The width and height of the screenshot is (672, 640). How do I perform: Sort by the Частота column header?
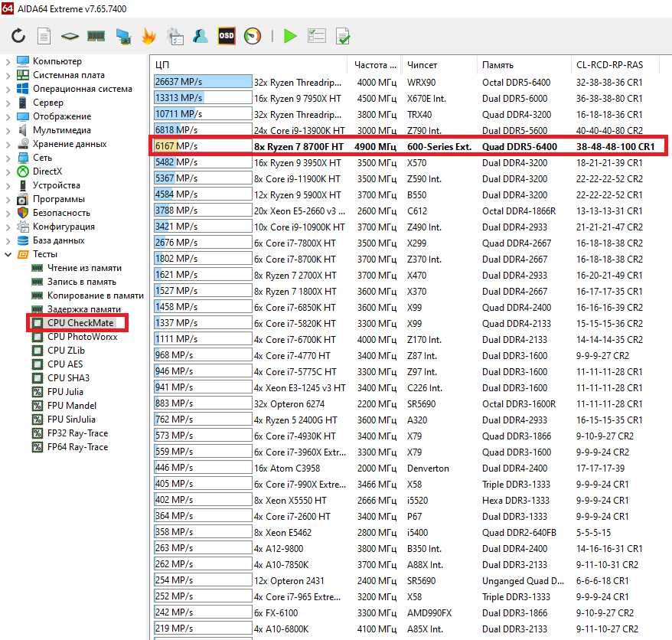[x=374, y=65]
